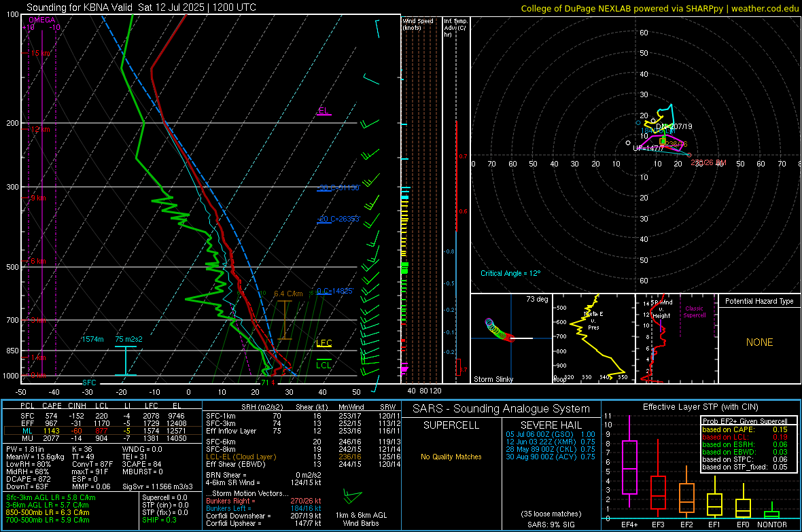Click the 'based on CAPE' probability row
The width and height of the screenshot is (802, 532).
pyautogui.click(x=745, y=429)
